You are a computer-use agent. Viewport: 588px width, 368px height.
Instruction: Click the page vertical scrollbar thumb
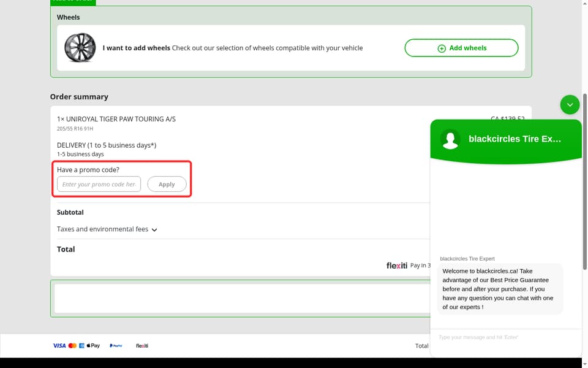pyautogui.click(x=584, y=182)
